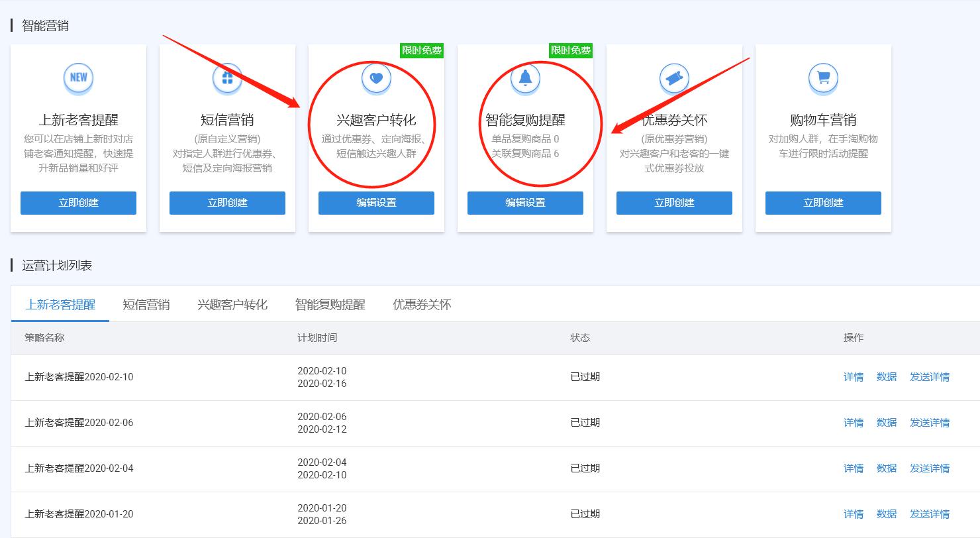Click the 计划时间 column header
This screenshot has width=980, height=538.
point(317,338)
